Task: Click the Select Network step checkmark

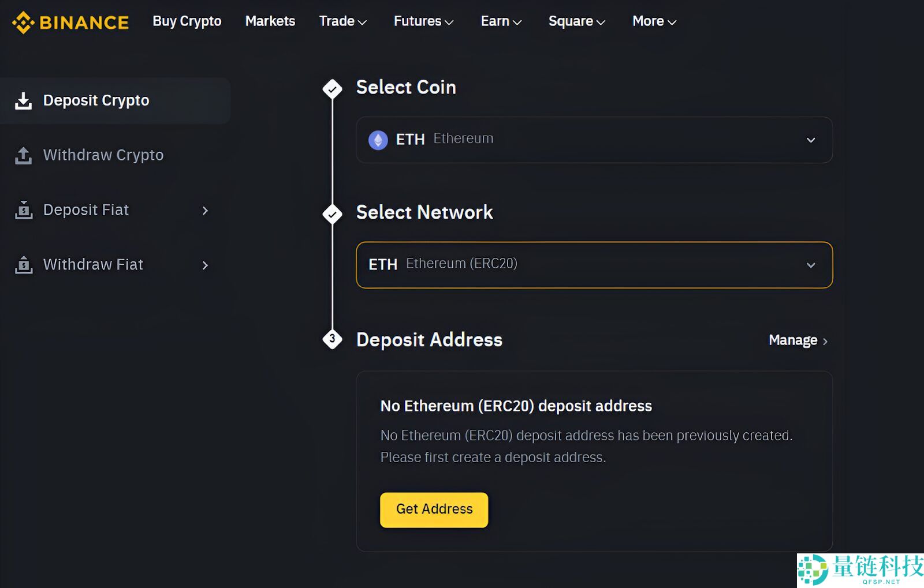Action: (332, 214)
